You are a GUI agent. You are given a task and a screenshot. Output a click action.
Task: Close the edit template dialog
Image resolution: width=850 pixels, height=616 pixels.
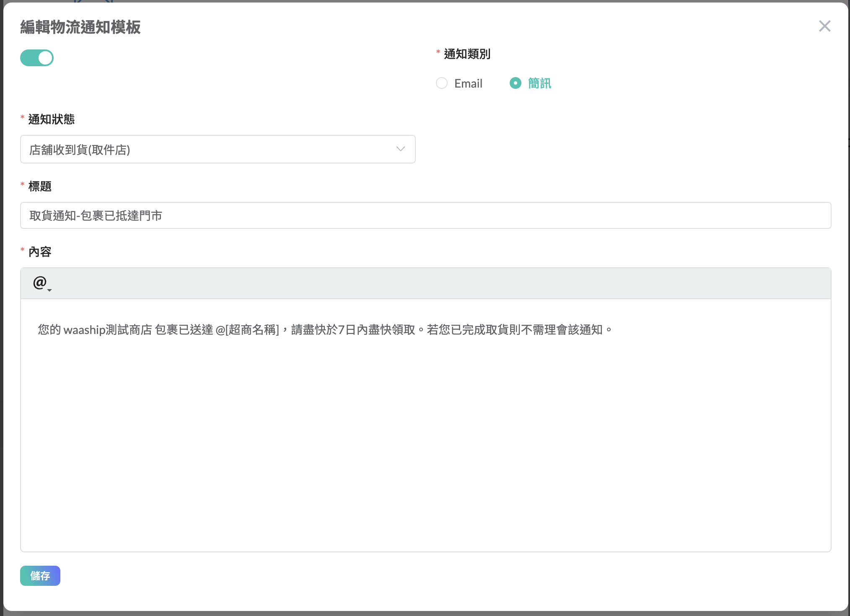pos(824,26)
